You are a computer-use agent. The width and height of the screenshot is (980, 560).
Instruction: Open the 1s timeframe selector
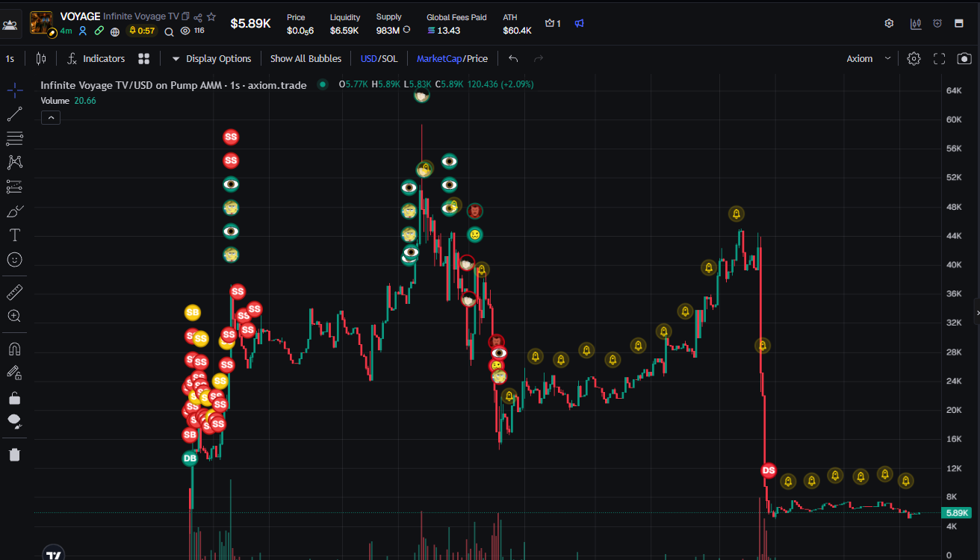10,58
